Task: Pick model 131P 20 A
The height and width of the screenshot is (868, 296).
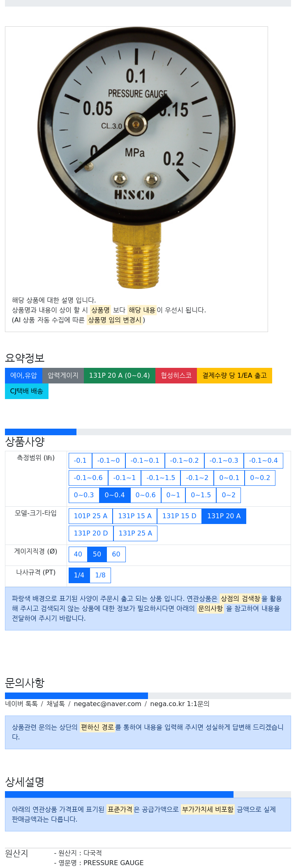Action: 224,516
